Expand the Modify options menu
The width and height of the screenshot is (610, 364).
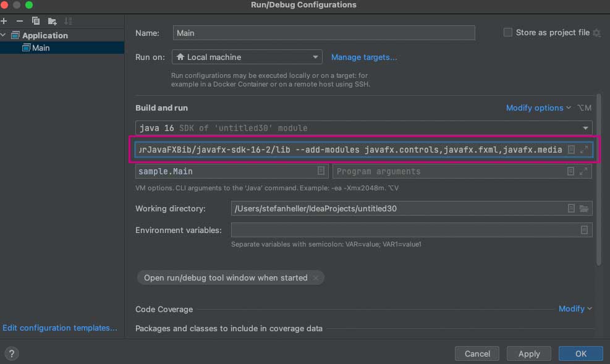(535, 108)
